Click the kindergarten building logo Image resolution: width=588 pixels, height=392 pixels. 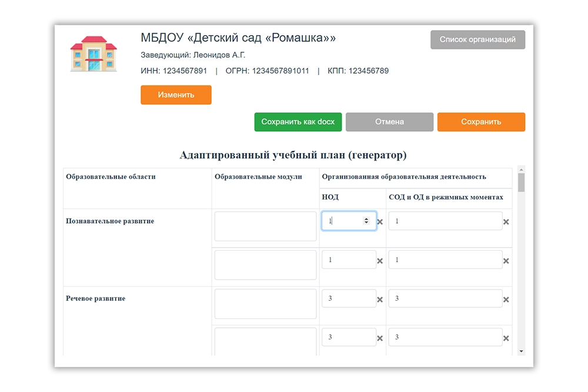click(93, 54)
